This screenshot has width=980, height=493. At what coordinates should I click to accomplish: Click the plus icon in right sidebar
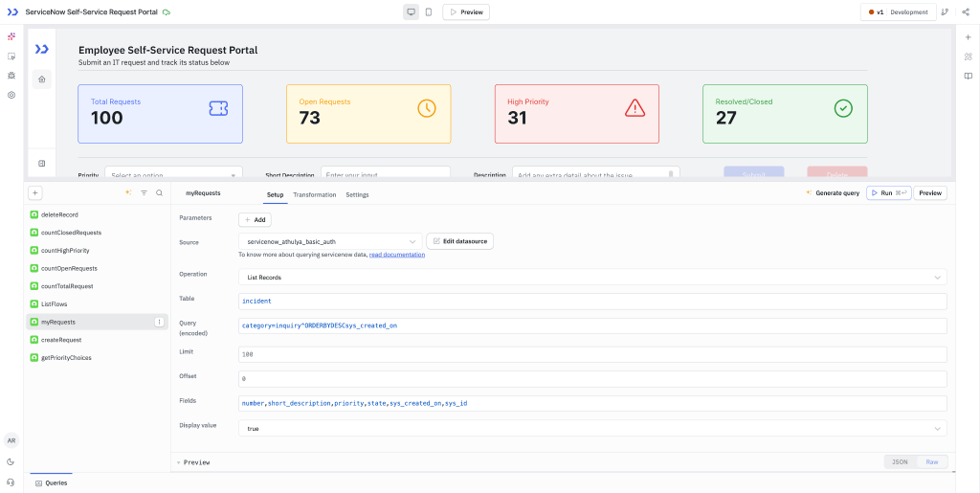point(969,37)
